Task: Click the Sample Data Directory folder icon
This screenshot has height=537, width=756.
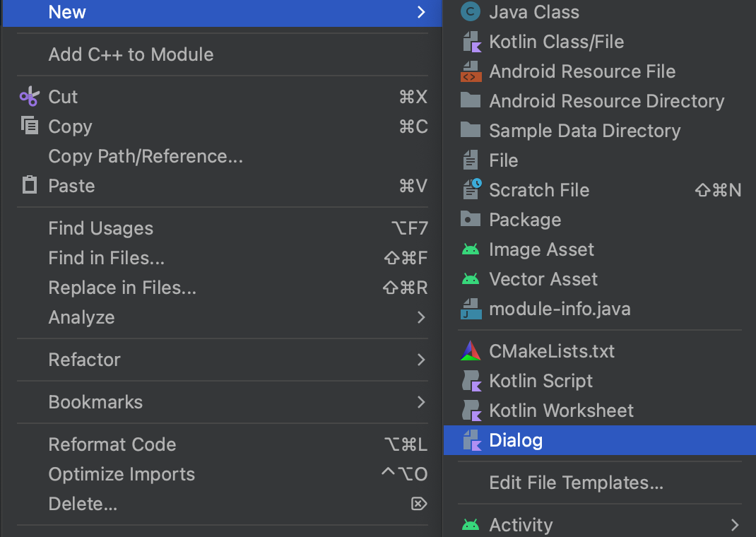Action: pos(471,130)
